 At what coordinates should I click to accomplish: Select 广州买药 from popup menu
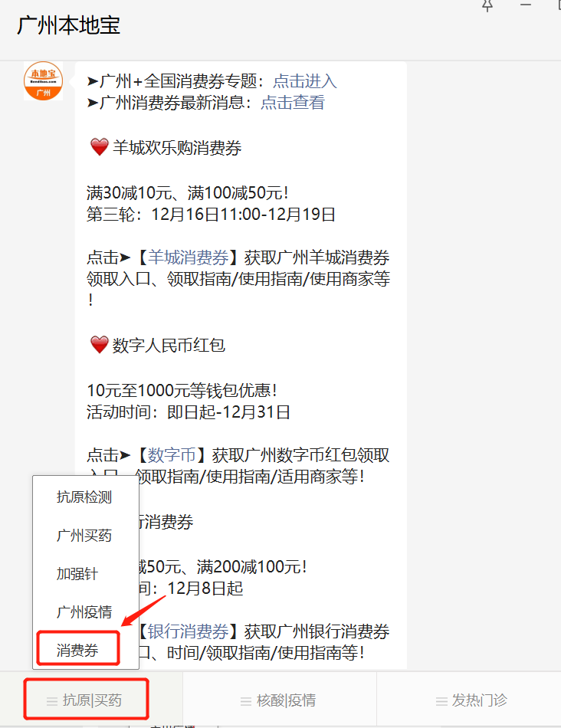coord(84,536)
